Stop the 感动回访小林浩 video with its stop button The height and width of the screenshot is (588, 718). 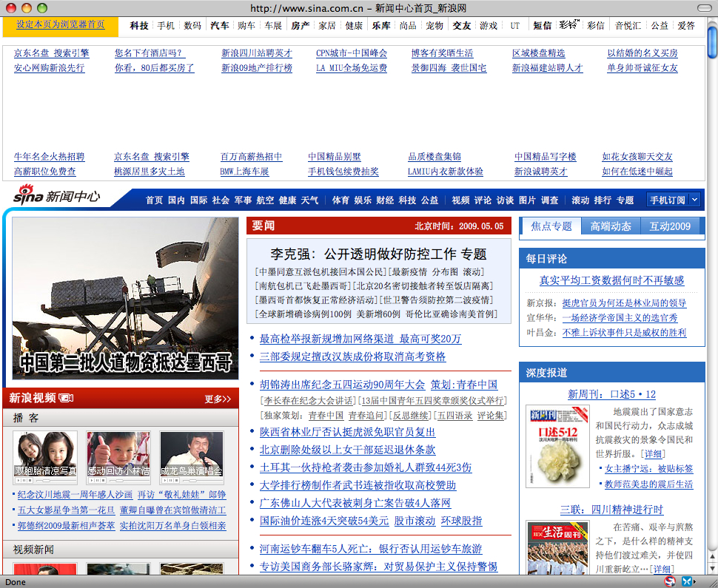pos(103,481)
